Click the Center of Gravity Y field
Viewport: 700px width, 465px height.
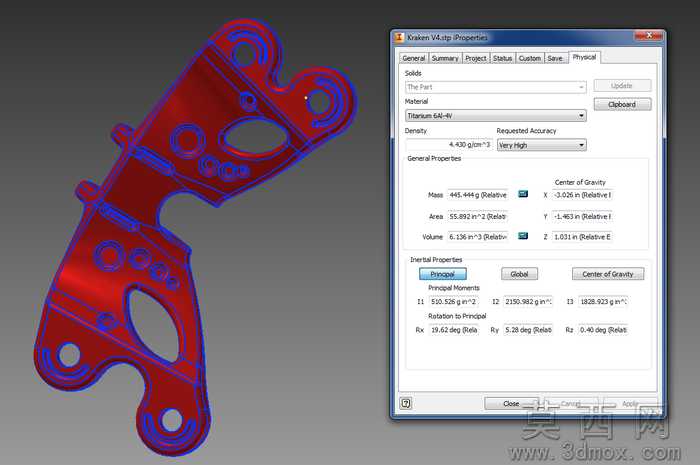click(582, 216)
